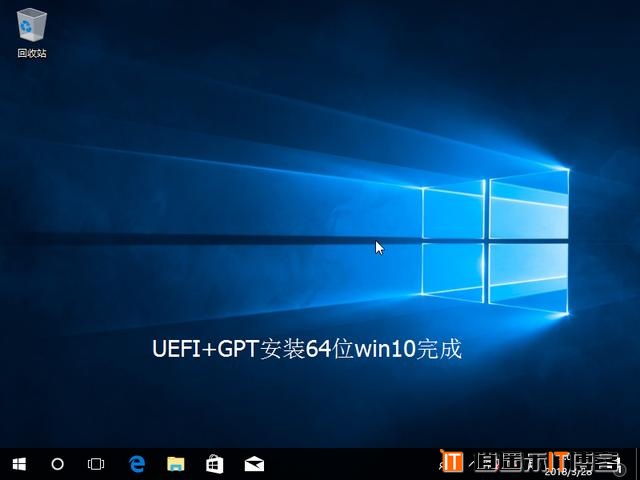Open Cortana search circle on taskbar

[x=58, y=464]
